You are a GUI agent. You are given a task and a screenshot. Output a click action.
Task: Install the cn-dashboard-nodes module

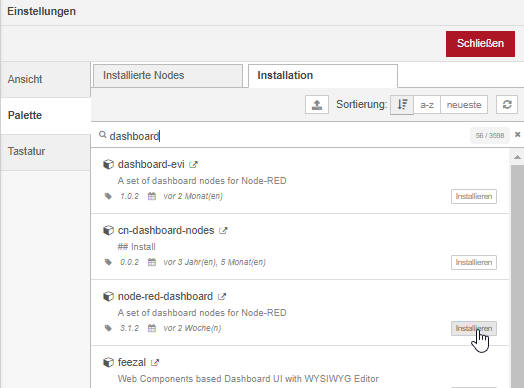pos(474,262)
